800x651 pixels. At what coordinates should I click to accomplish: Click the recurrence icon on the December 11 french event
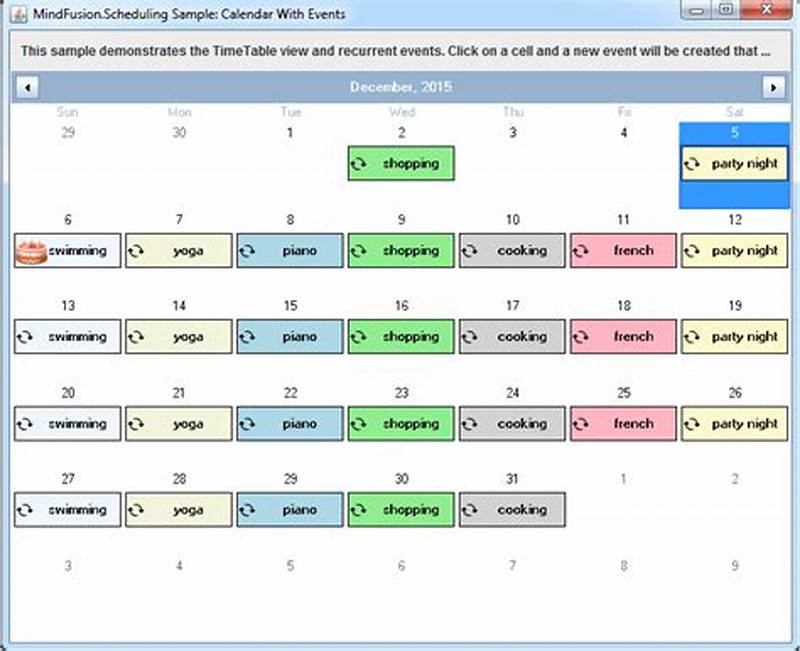pyautogui.click(x=581, y=250)
